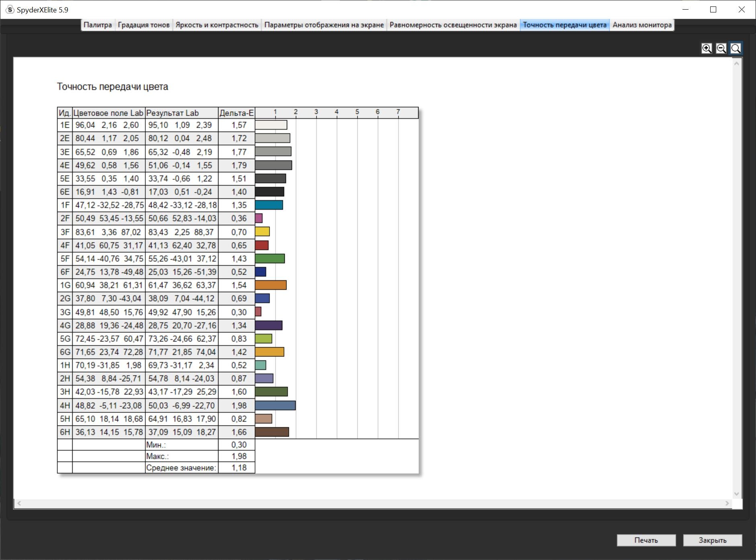
Task: Click the zoom out magnifier icon
Action: point(721,49)
